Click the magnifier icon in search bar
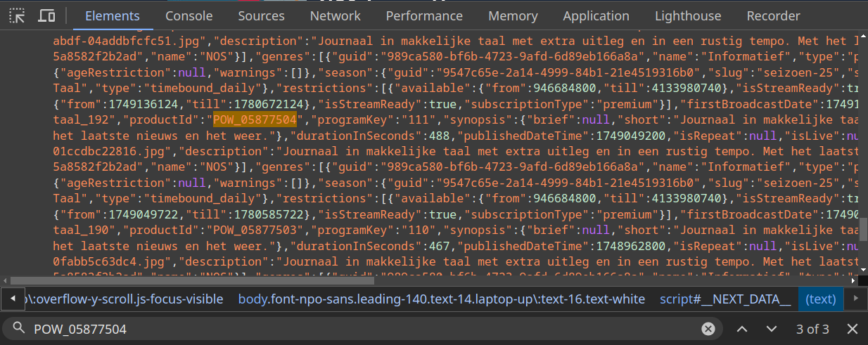 [x=20, y=329]
